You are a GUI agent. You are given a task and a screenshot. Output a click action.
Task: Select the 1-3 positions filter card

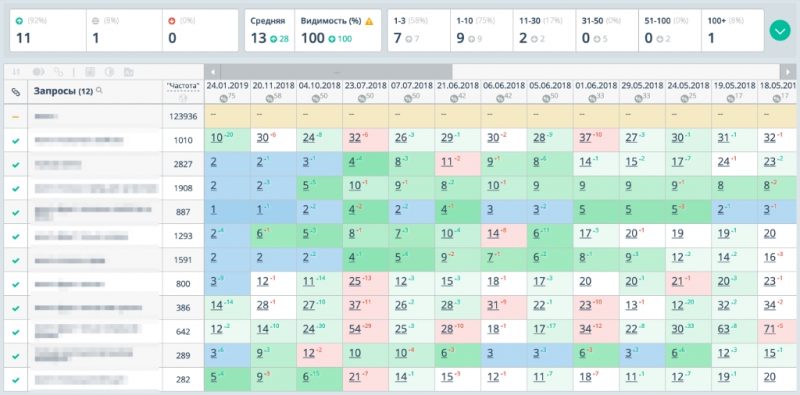tap(419, 31)
